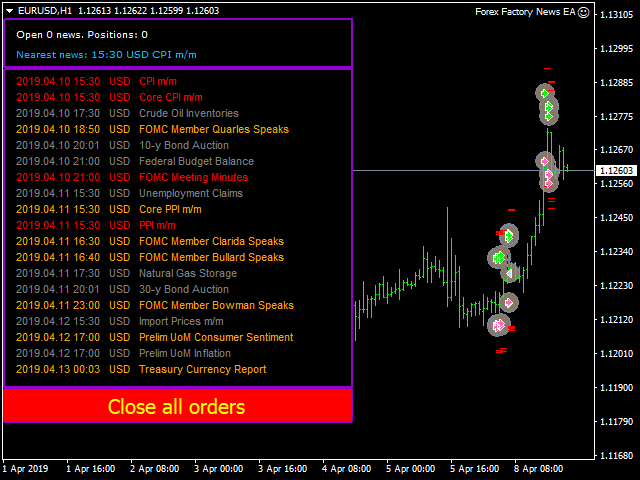Viewport: 640px width, 480px height.
Task: Select the Treasury Currency Report row
Action: tap(141, 369)
